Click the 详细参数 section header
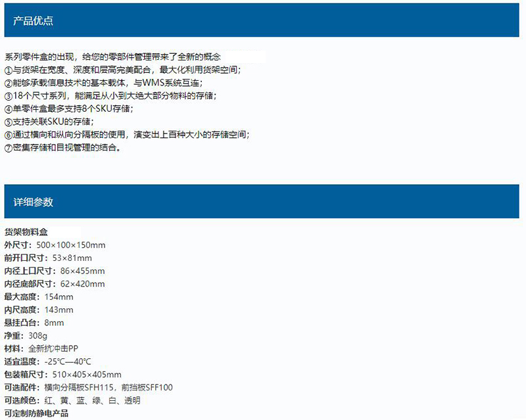 click(x=34, y=202)
